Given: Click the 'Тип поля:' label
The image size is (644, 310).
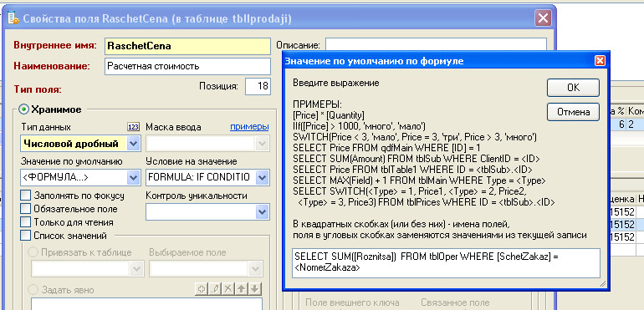Looking at the screenshot, I should coord(38,89).
